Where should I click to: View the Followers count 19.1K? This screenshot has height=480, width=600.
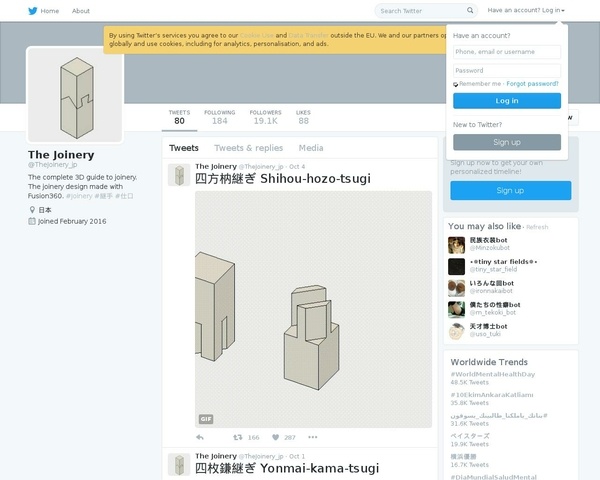pyautogui.click(x=266, y=117)
